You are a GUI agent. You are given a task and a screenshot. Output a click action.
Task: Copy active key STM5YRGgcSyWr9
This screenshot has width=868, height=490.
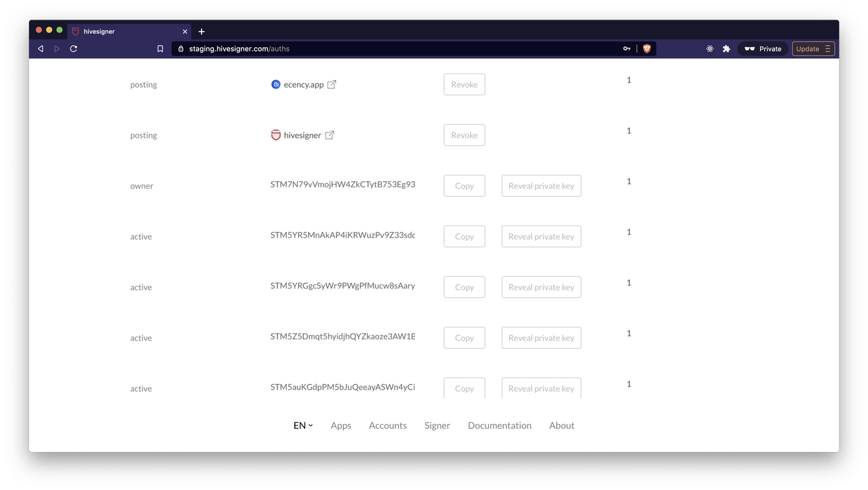465,287
